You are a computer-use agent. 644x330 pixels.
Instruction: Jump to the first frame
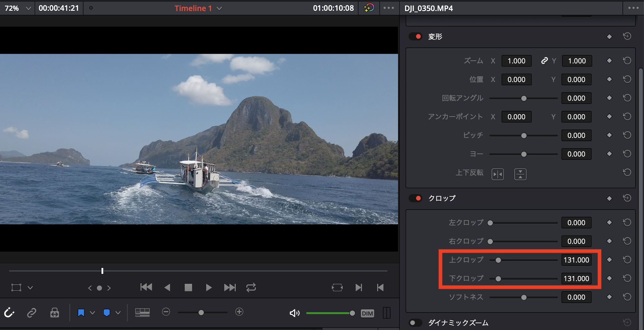click(x=146, y=287)
